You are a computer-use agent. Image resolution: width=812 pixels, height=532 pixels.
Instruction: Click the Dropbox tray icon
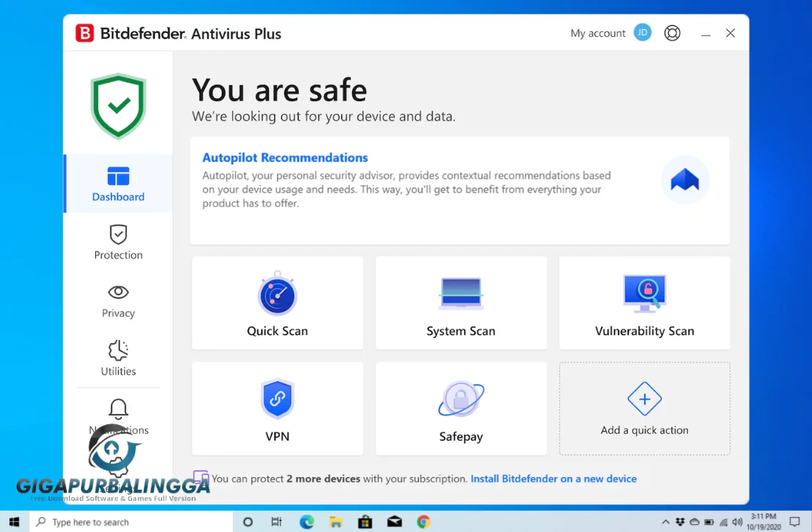(680, 522)
